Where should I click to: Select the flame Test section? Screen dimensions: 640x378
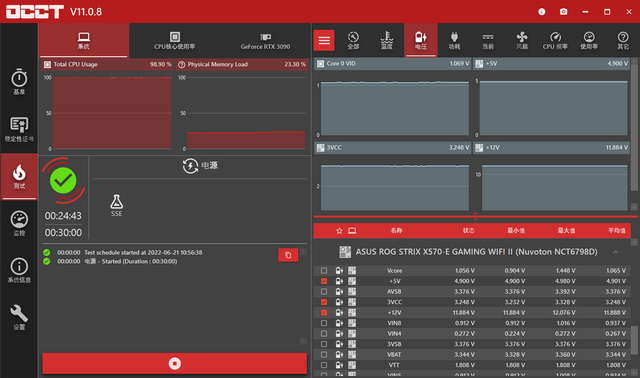(x=19, y=176)
